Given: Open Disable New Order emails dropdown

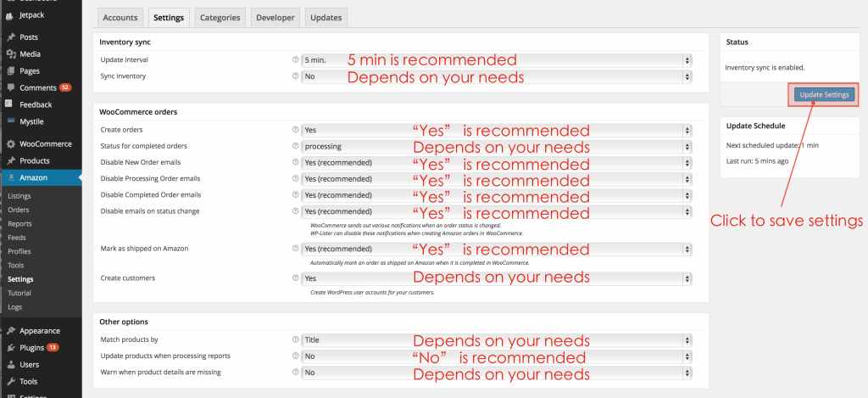Looking at the screenshot, I should coord(496,163).
